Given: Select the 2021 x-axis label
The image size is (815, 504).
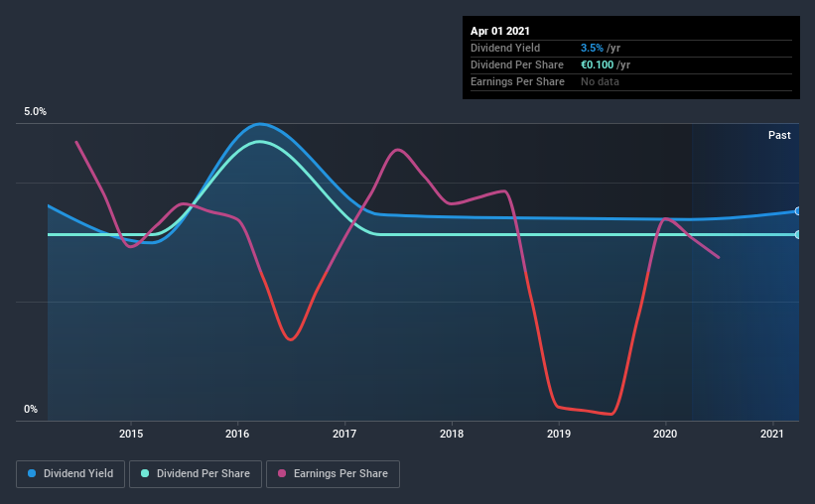Looking at the screenshot, I should [x=772, y=434].
